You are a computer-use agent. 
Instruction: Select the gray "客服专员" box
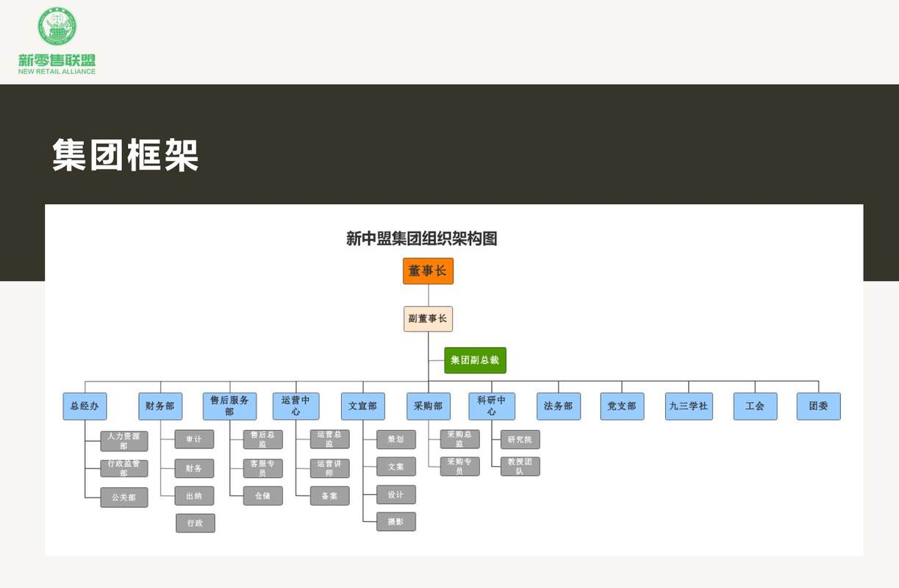[x=263, y=468]
